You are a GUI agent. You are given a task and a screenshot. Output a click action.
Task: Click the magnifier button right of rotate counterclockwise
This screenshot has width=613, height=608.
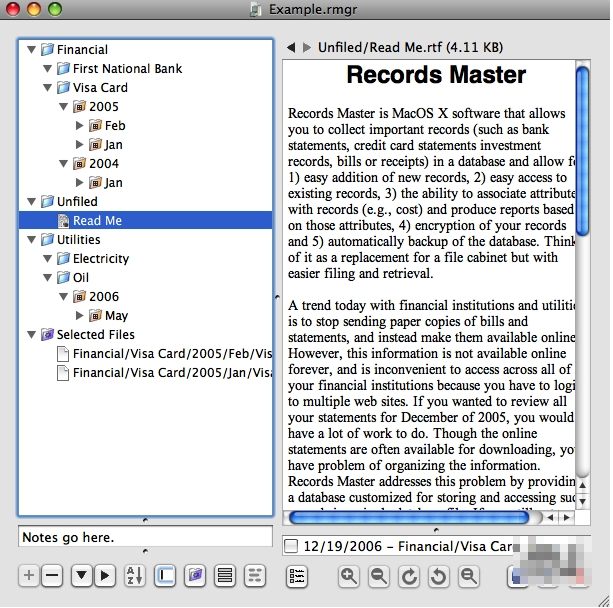pyautogui.click(x=468, y=577)
